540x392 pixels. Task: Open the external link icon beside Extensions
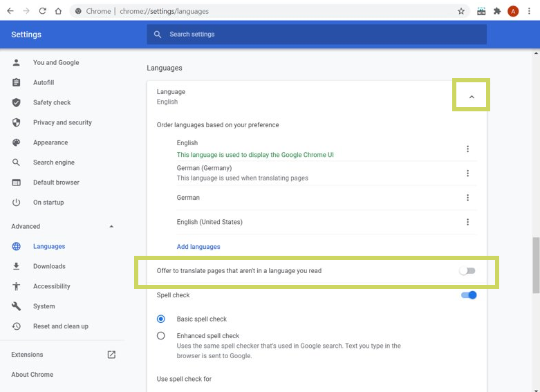coord(111,355)
